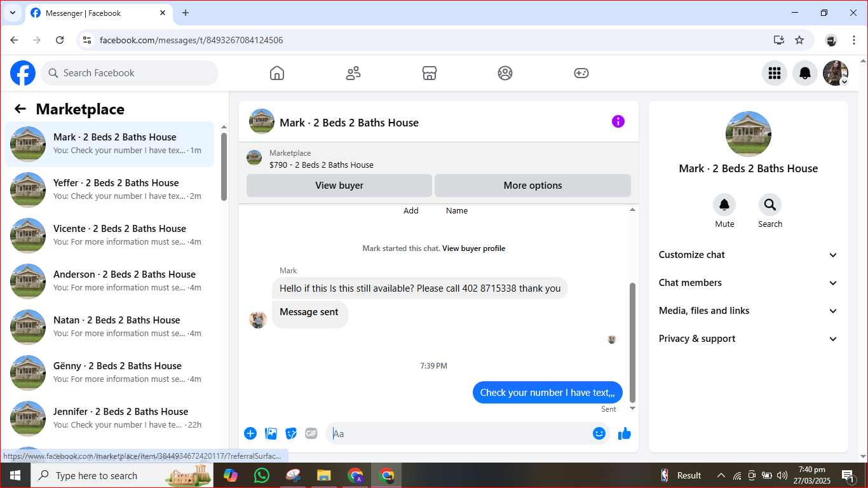The height and width of the screenshot is (488, 868).
Task: Click Mark's message with phone number
Action: coord(420,288)
